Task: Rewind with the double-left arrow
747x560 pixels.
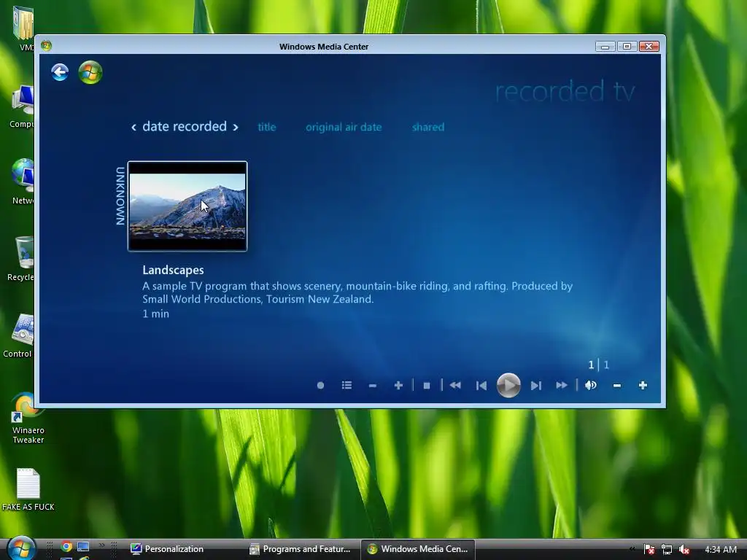Action: pyautogui.click(x=455, y=385)
